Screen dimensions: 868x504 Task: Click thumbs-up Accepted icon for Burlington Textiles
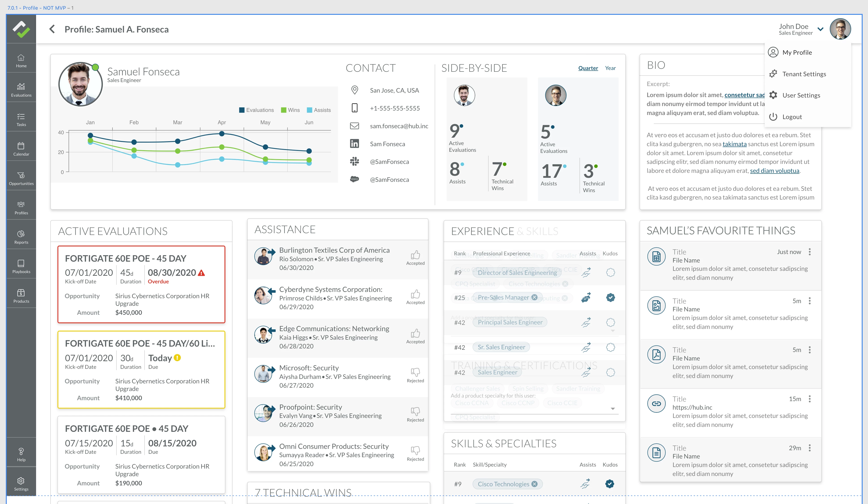[415, 255]
